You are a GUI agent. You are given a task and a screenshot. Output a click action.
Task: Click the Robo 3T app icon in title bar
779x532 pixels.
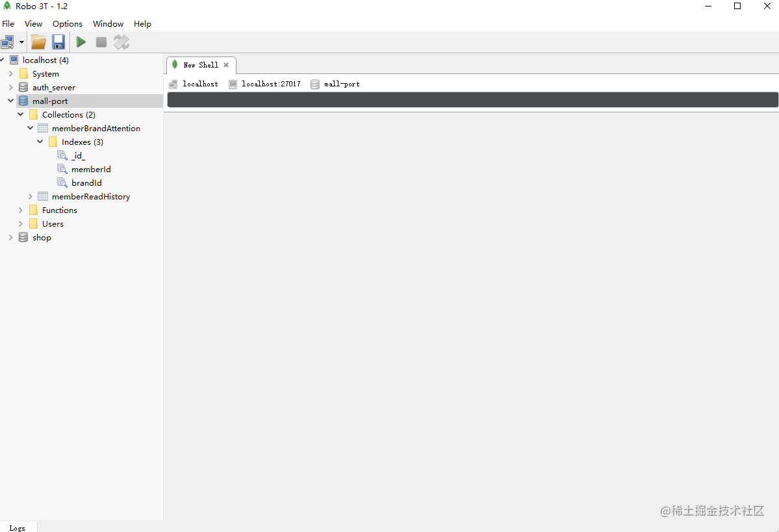tap(7, 6)
